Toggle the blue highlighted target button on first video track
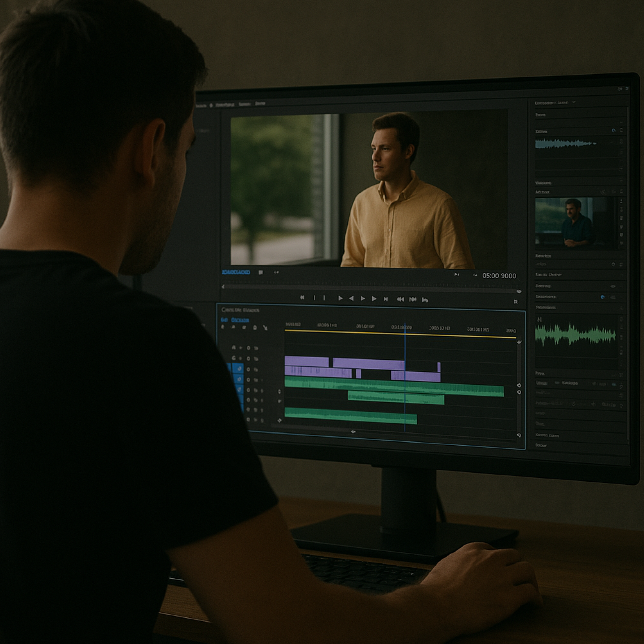 tap(239, 368)
